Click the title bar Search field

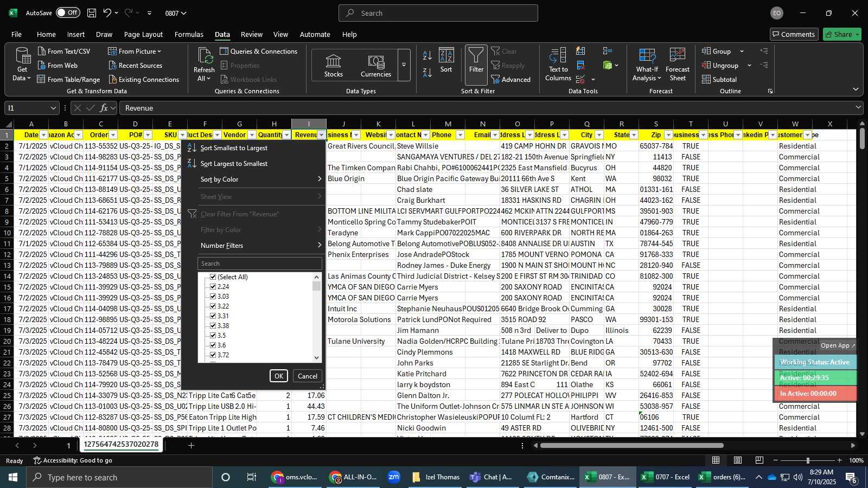point(438,13)
